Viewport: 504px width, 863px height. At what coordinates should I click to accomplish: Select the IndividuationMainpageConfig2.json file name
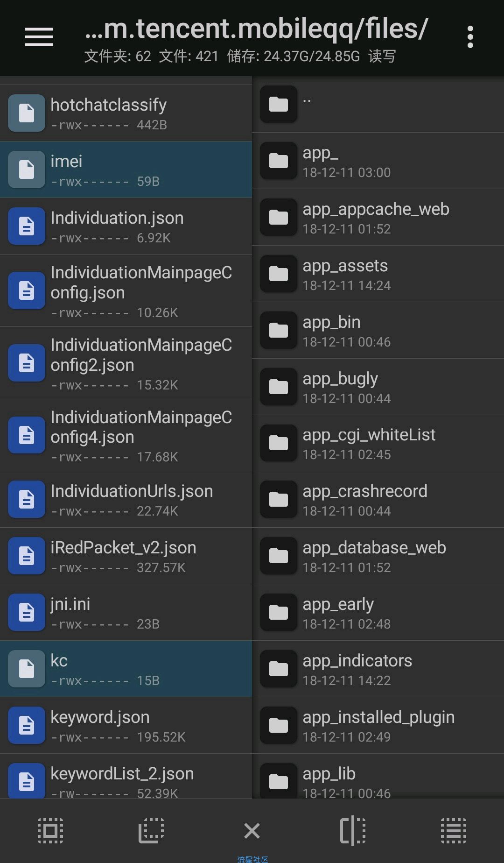tap(141, 355)
